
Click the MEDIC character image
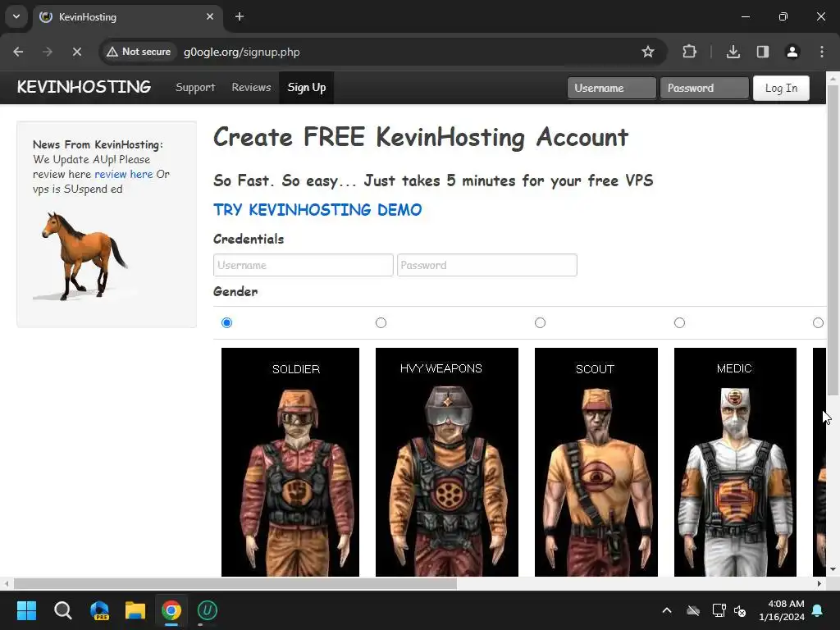tap(735, 463)
